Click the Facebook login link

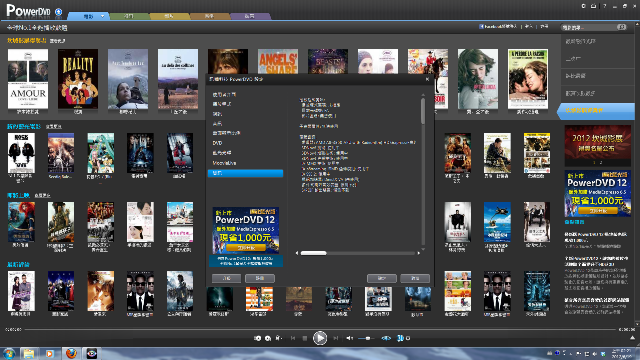tap(498, 26)
